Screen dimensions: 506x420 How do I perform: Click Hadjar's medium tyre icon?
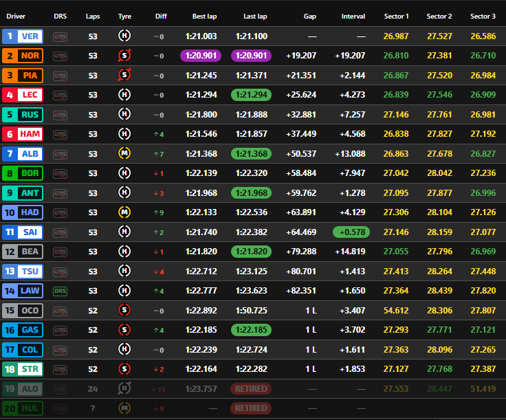(x=124, y=212)
